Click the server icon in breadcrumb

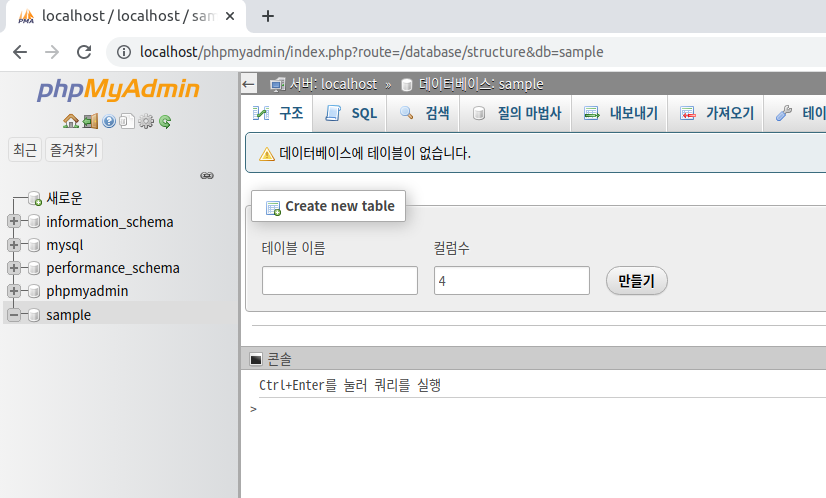(277, 84)
